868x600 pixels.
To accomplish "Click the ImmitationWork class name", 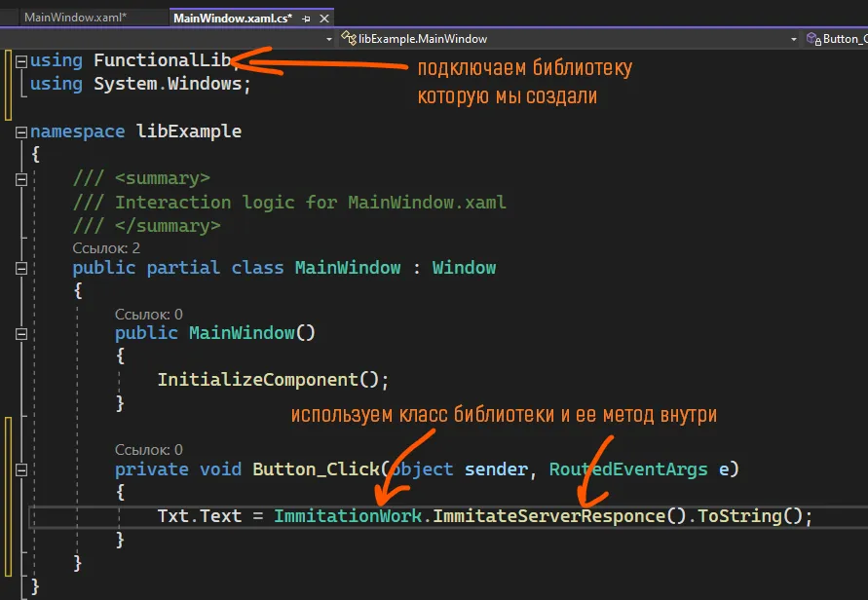I will click(x=348, y=516).
